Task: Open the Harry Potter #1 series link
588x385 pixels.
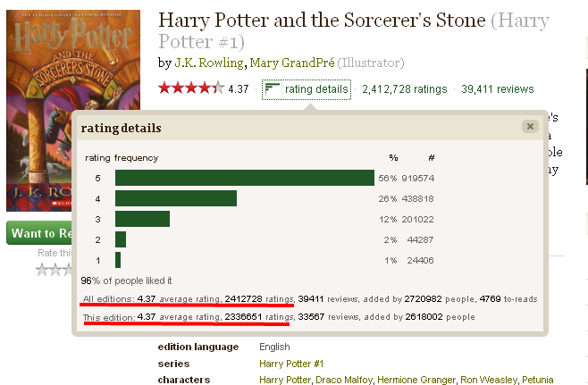Action: coord(290,364)
